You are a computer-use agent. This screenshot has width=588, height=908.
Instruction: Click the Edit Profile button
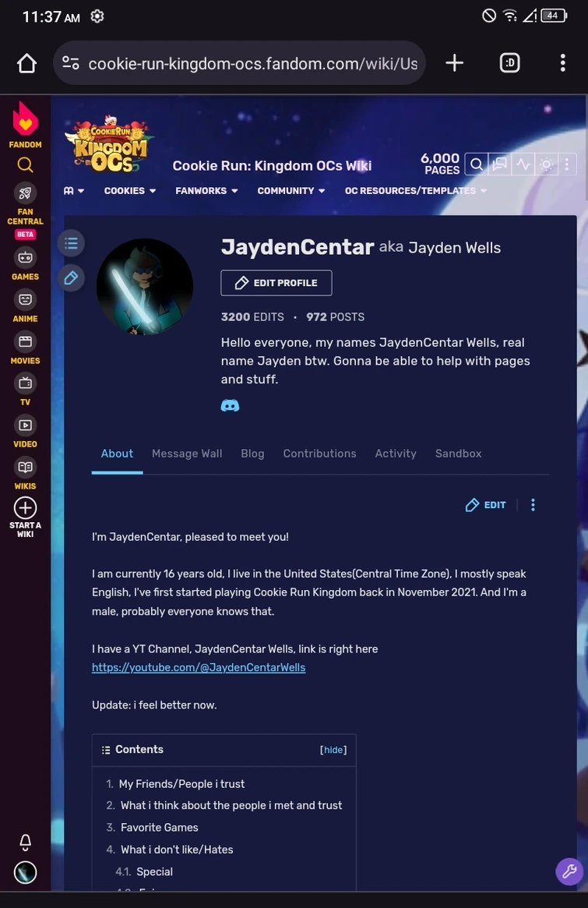point(276,283)
